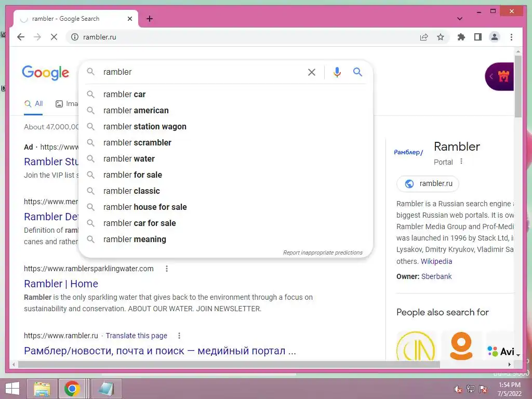Click Report inappropriate predictions
This screenshot has height=399, width=532.
[x=323, y=253]
